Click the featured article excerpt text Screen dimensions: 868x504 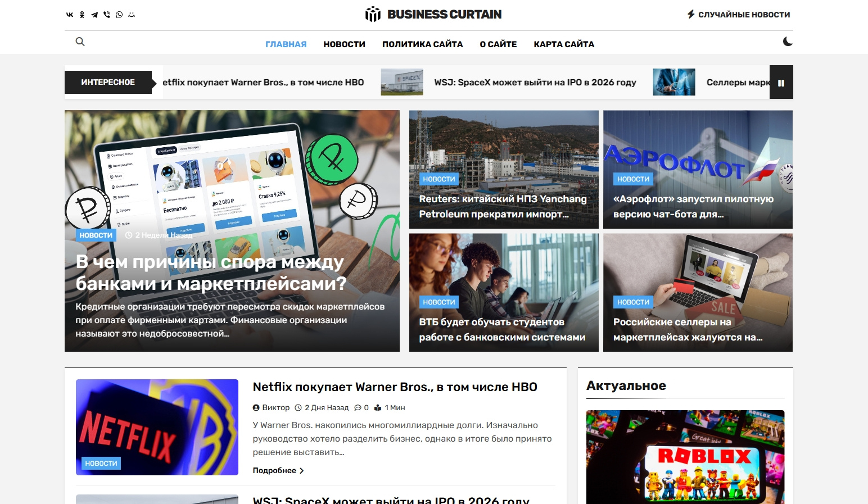[230, 320]
